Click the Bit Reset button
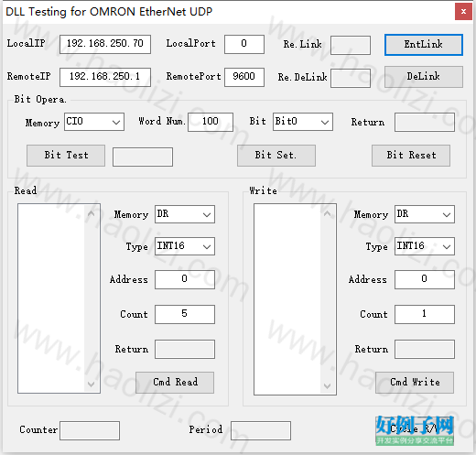 (411, 156)
